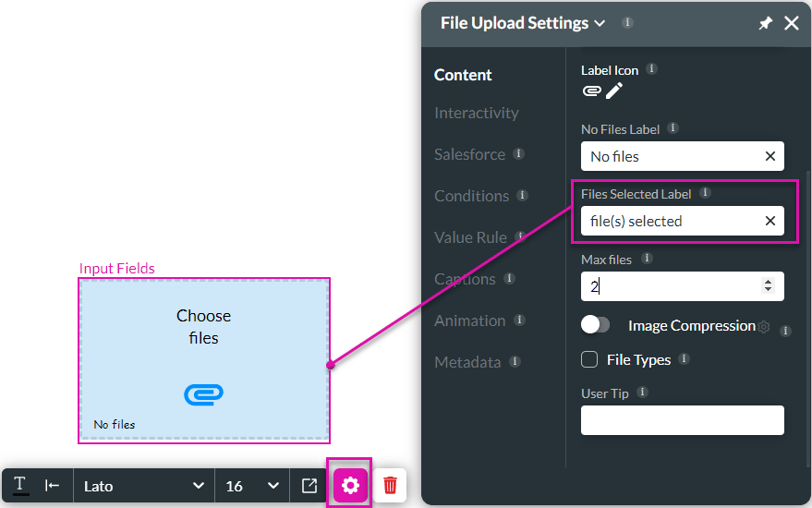Click the paperclip label icon preview
This screenshot has width=812, height=508.
click(592, 91)
